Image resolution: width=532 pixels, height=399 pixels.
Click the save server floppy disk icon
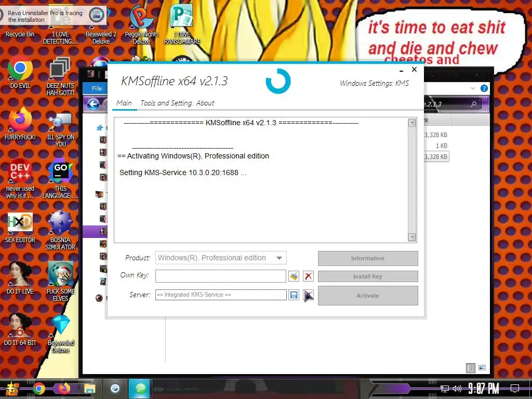coord(294,295)
